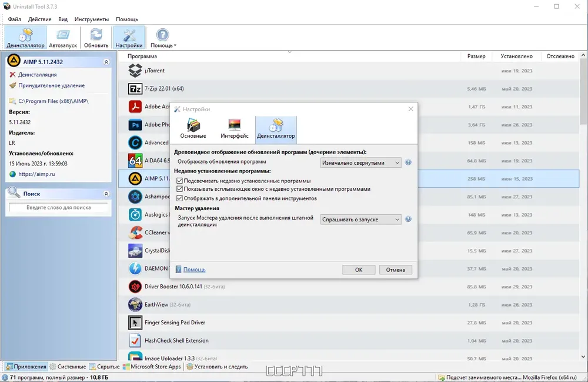Image resolution: width=588 pixels, height=382 pixels.
Task: Click the Auslogics program icon
Action: [135, 215]
